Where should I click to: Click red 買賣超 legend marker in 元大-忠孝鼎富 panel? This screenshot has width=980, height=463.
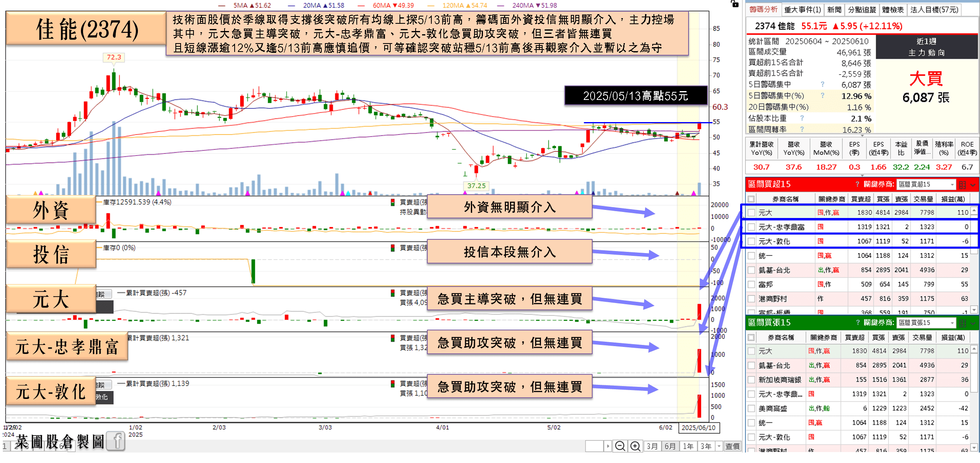(x=393, y=338)
